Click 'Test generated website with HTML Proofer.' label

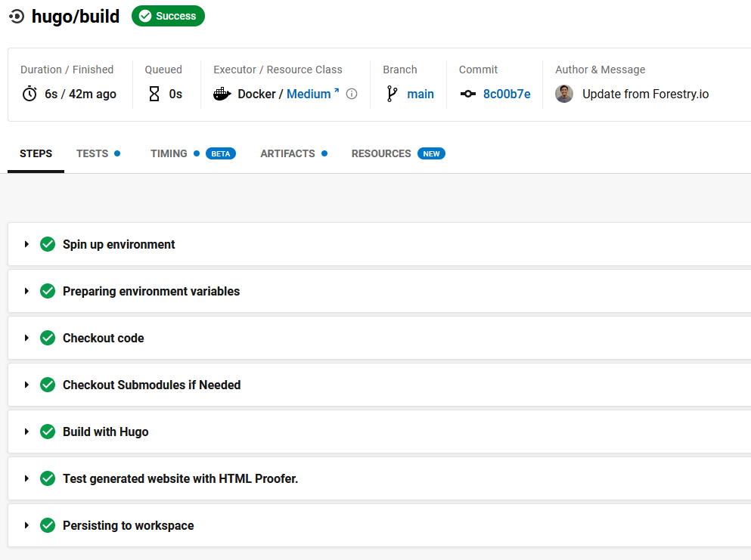(181, 479)
